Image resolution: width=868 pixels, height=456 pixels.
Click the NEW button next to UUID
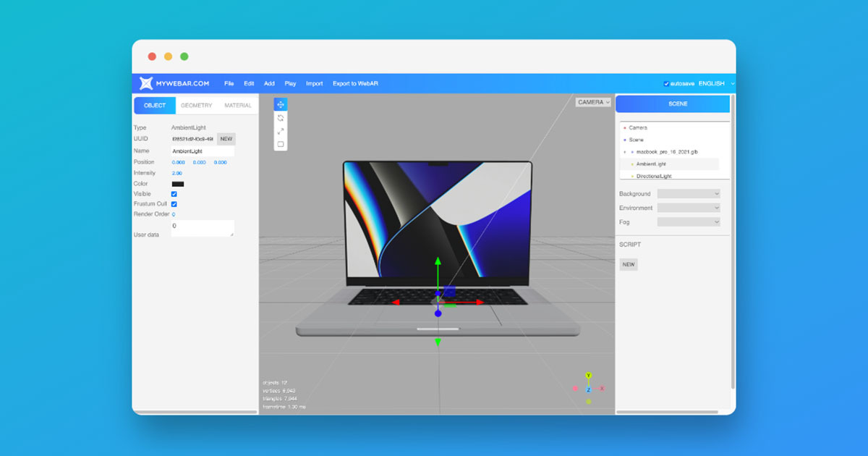[226, 139]
